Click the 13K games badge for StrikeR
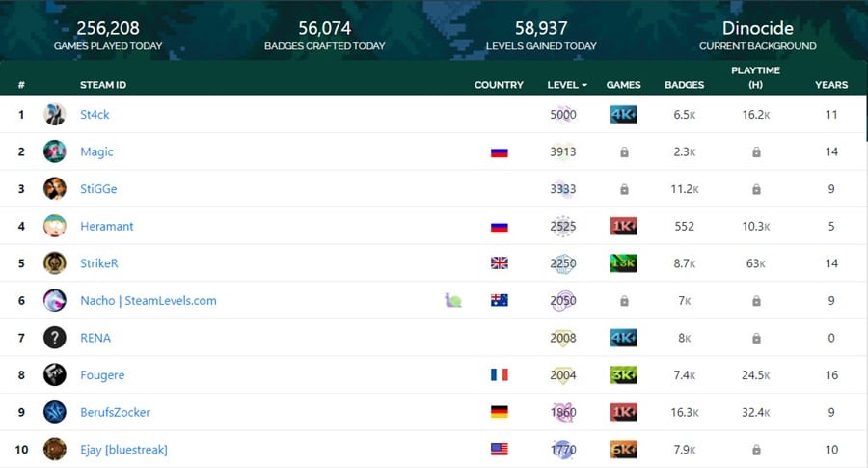Image resolution: width=868 pixels, height=468 pixels. coord(623,263)
